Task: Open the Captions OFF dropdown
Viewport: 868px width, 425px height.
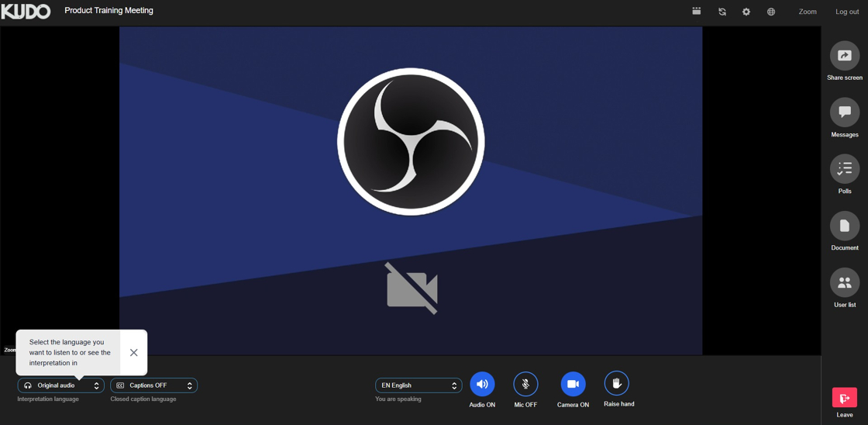Action: pos(154,385)
